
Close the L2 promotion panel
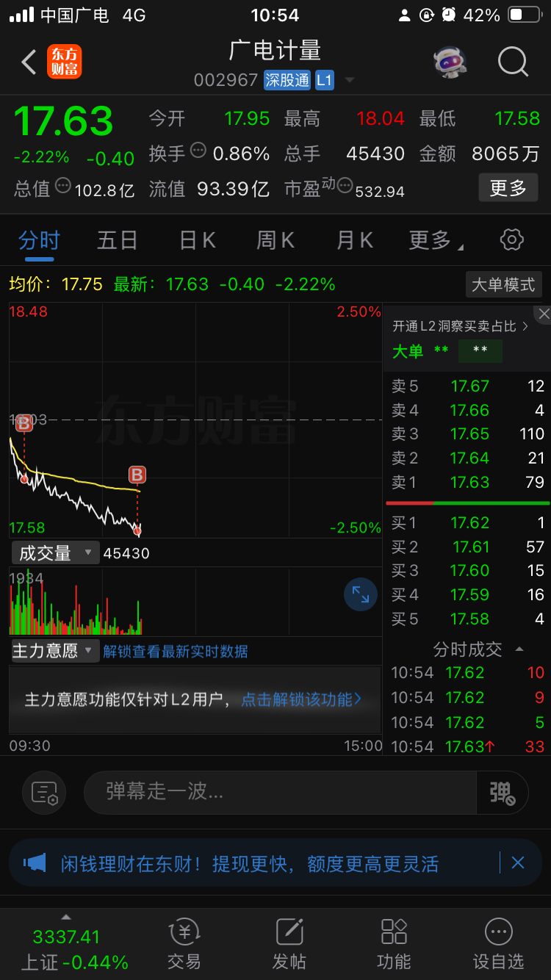(544, 314)
